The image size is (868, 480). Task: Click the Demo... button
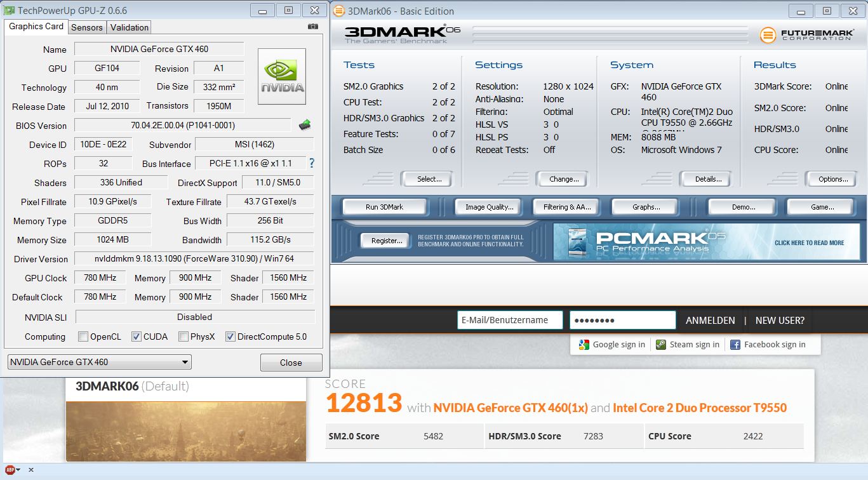[743, 207]
